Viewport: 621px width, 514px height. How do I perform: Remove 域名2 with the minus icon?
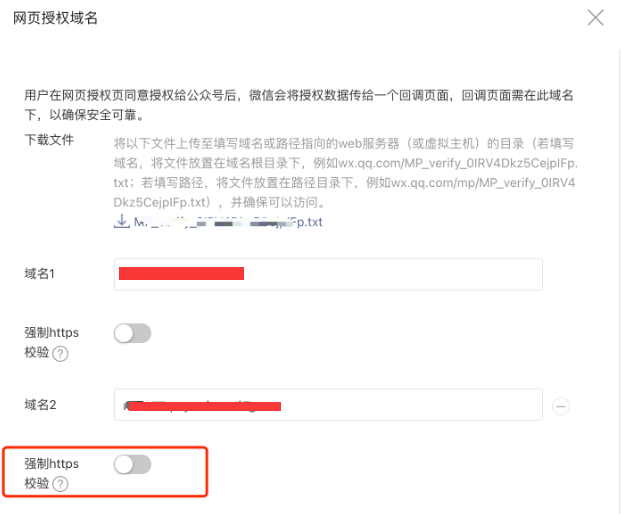(561, 405)
